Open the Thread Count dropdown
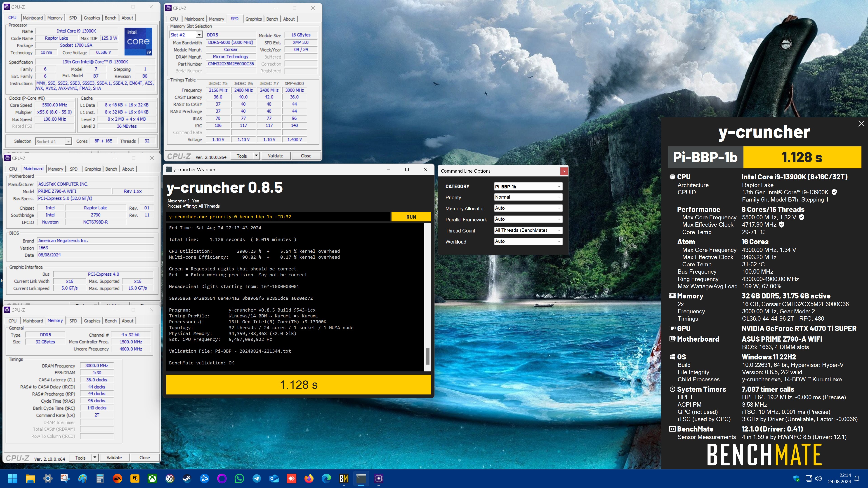The image size is (868, 488). click(528, 230)
